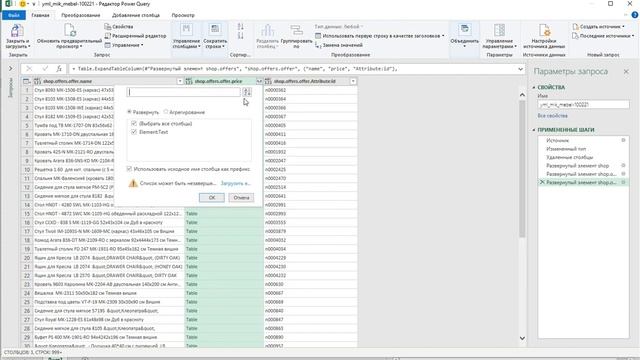The image size is (640, 360).
Task: Open the filter dropdown on the shop.offers.offer.name column
Action: [180, 81]
